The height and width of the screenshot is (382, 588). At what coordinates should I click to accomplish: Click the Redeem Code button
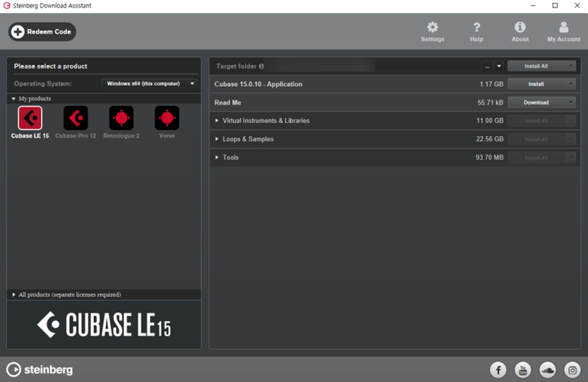[42, 32]
